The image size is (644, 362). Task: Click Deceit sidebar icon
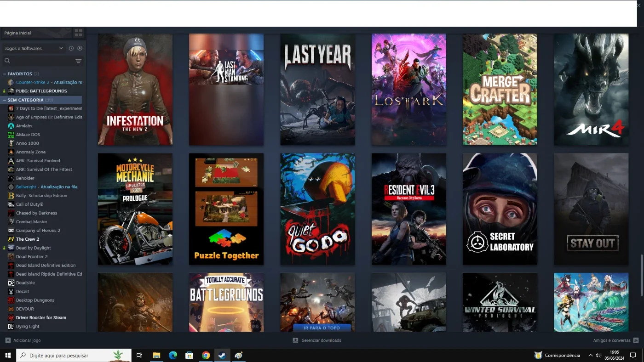point(11,292)
